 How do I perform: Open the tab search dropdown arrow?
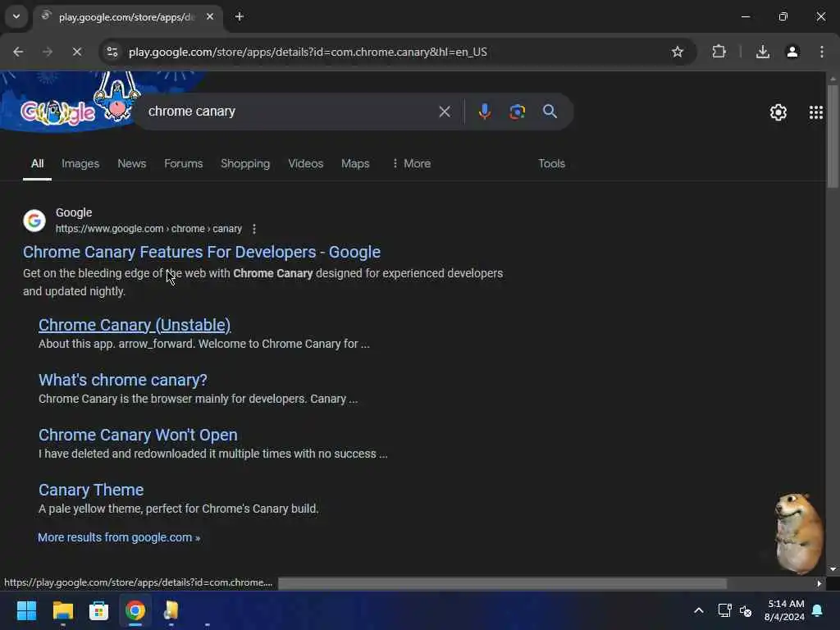pos(16,16)
